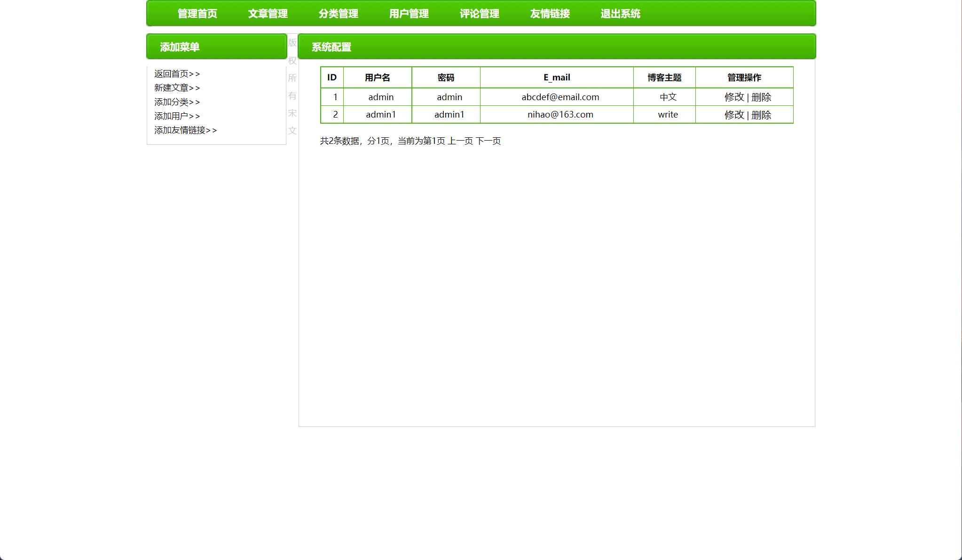Screen dimensions: 962x560
Task: Click 添加分类>> sidebar link
Action: click(177, 102)
